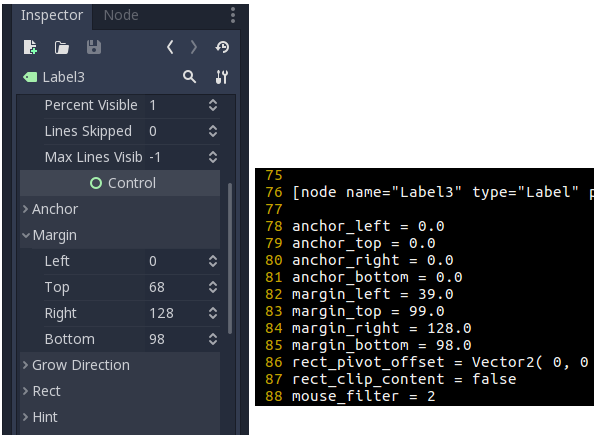This screenshot has height=435, width=594.
Task: Click the Margin Left value 0
Action: [153, 261]
